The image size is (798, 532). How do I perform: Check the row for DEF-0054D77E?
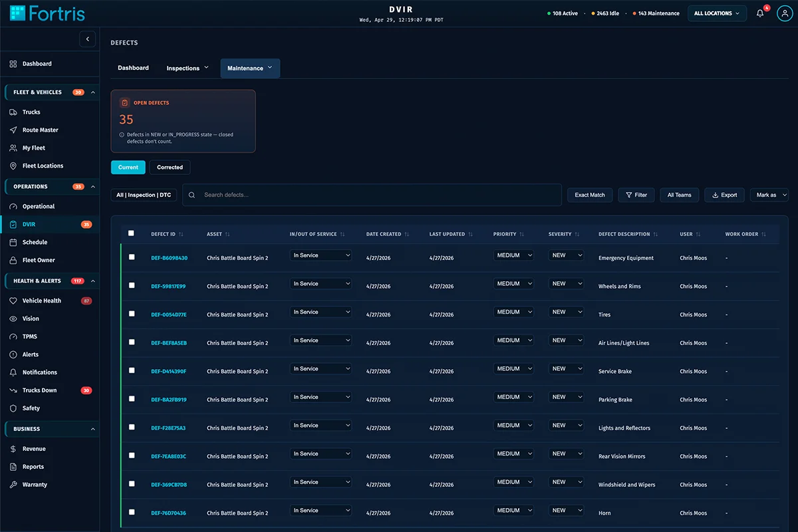pos(131,313)
